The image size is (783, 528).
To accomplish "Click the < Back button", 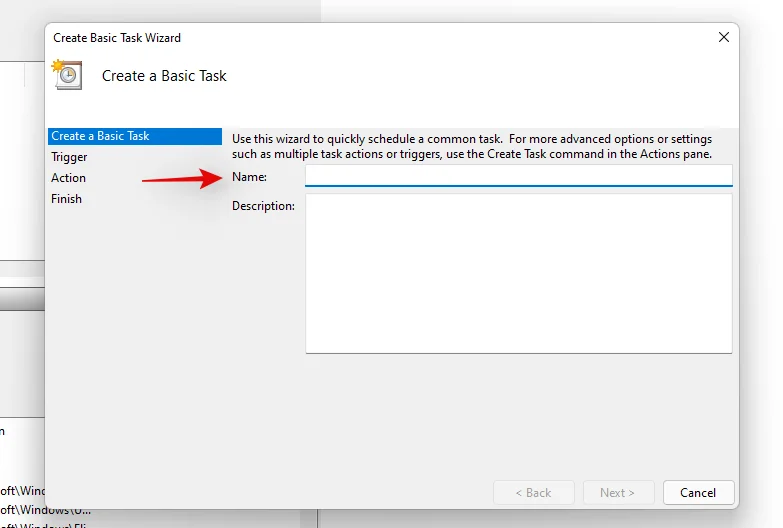I will click(533, 493).
